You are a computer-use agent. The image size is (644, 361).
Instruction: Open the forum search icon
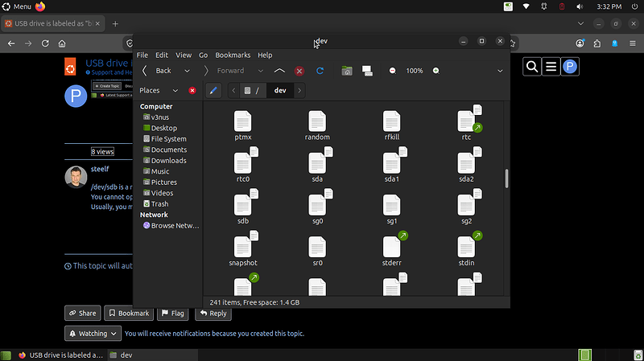532,67
